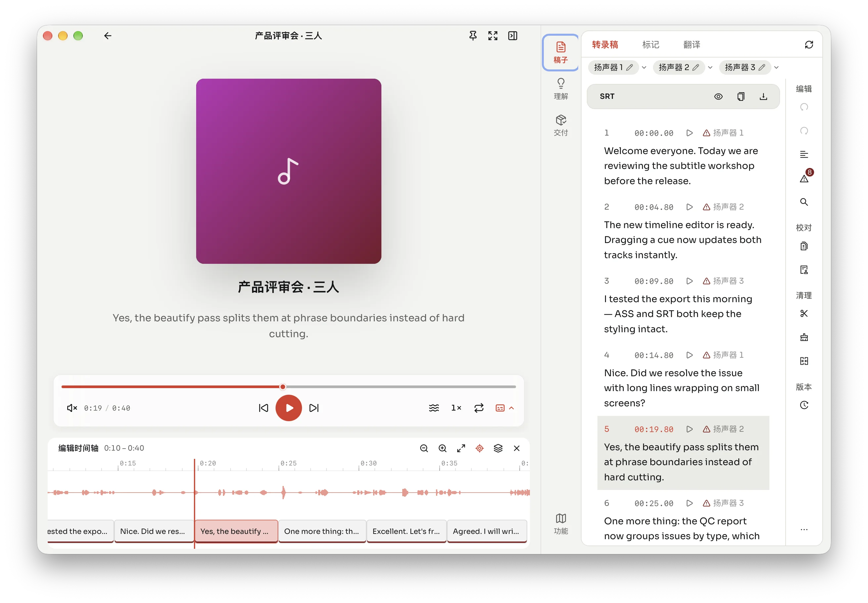Open the more options ellipsis in right toolbar

(804, 530)
